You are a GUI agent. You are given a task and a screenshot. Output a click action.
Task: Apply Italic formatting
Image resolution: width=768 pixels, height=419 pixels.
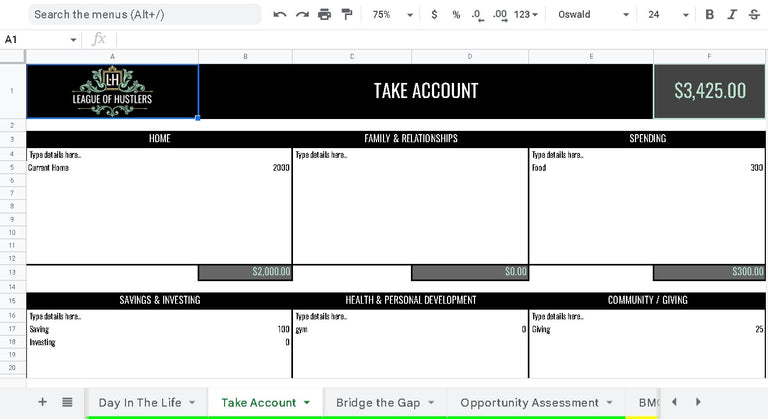tap(732, 15)
